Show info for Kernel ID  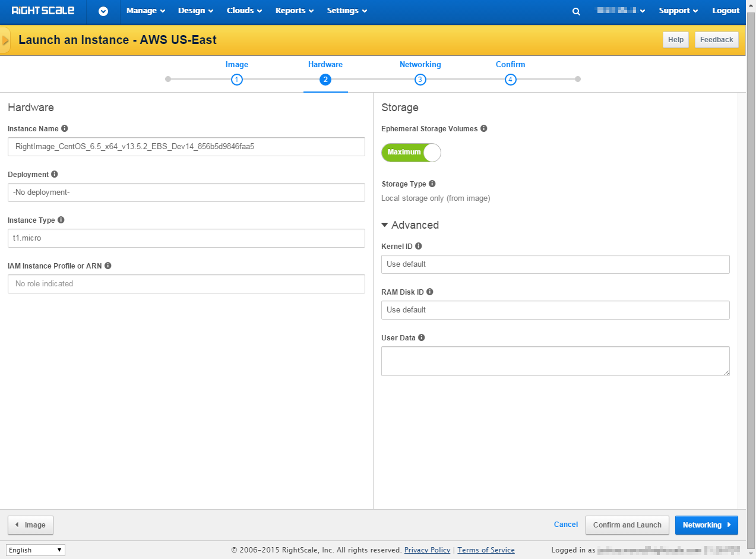[x=419, y=246]
